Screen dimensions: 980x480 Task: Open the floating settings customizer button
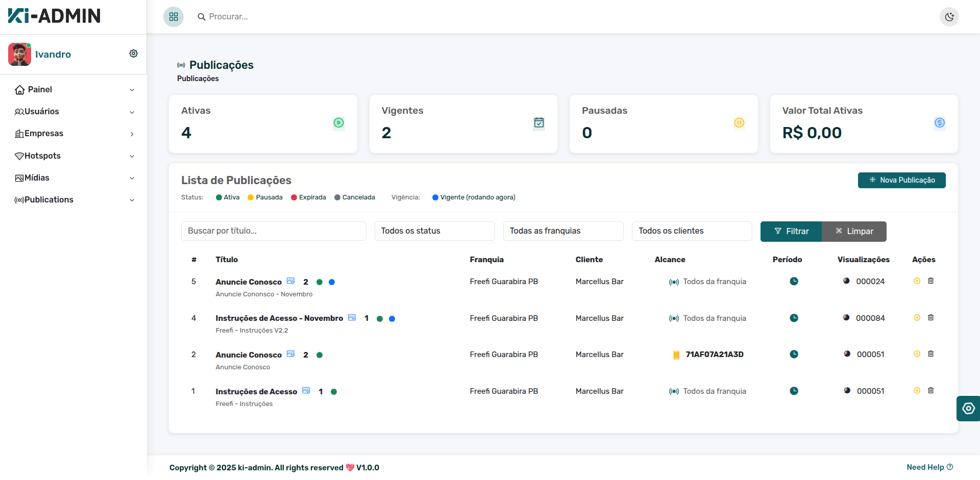968,409
